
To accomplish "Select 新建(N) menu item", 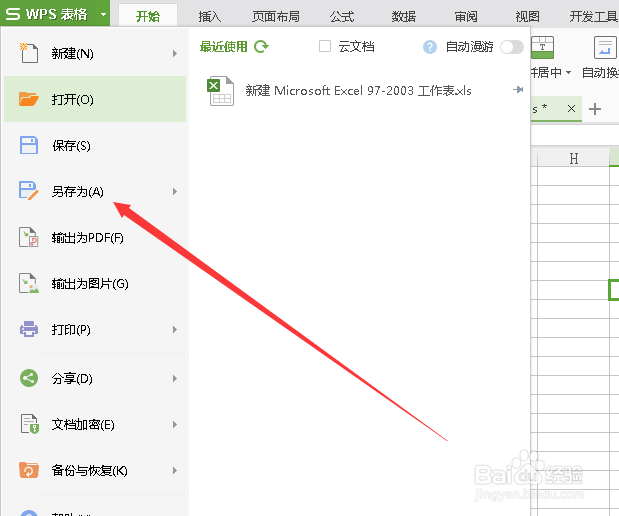I will (95, 53).
